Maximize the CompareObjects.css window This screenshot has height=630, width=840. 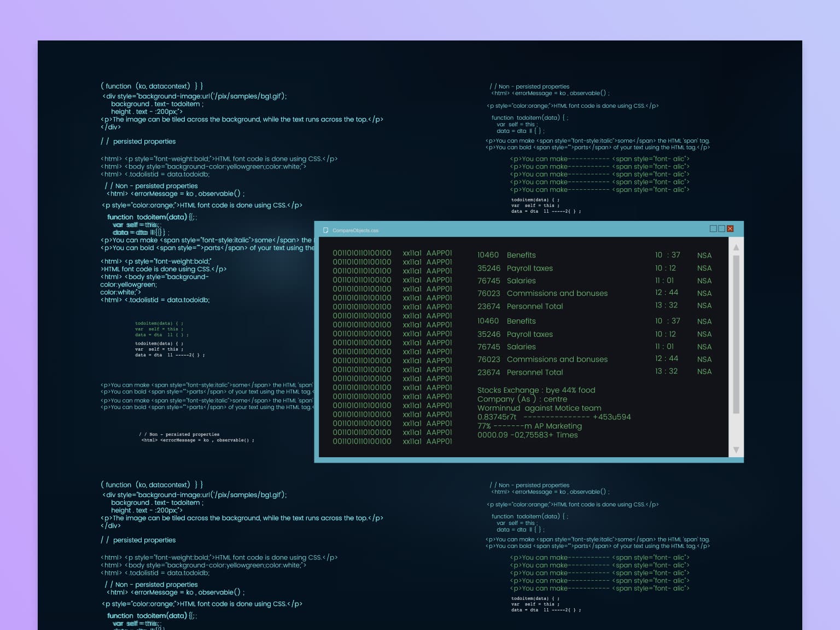[x=722, y=229]
